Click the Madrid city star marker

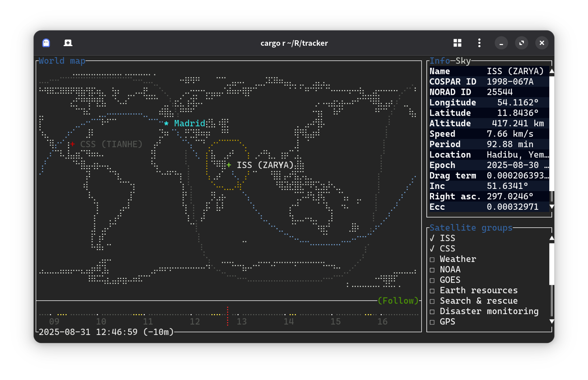pyautogui.click(x=167, y=124)
